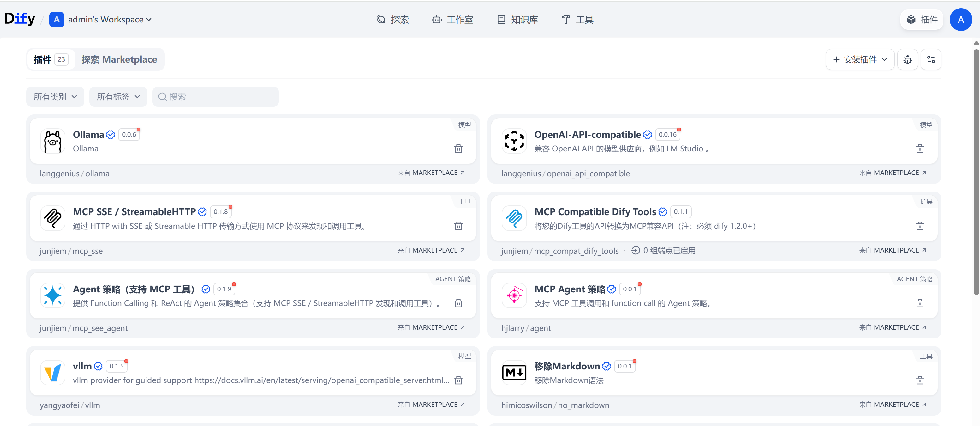Click the plugin debug bug icon

[908, 59]
